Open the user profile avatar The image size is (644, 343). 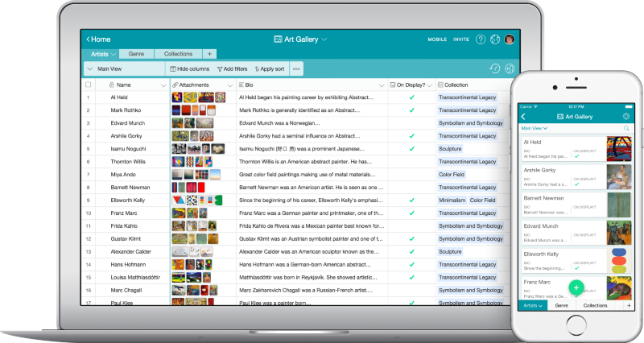(x=510, y=39)
